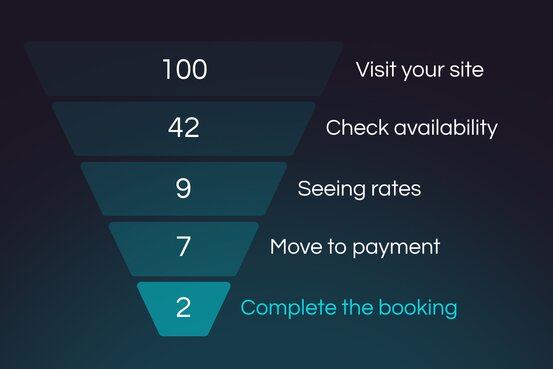This screenshot has width=553, height=369.
Task: Click the number 42 in the funnel
Action: [184, 128]
